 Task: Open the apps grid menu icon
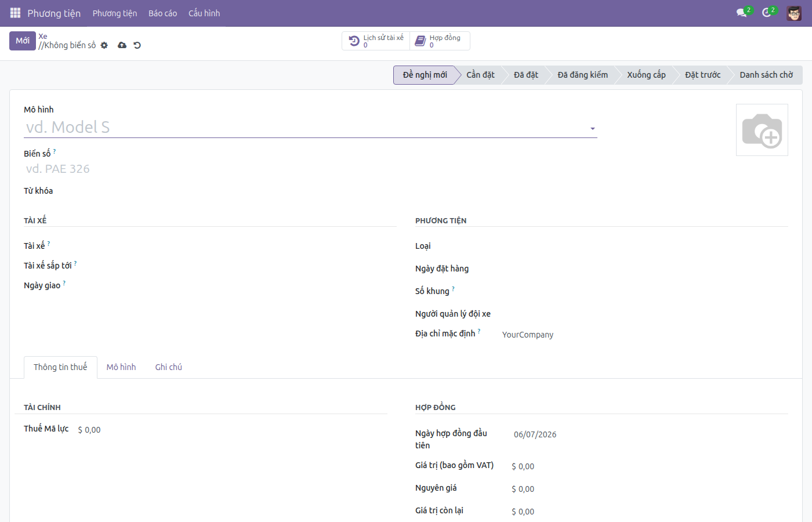(15, 13)
